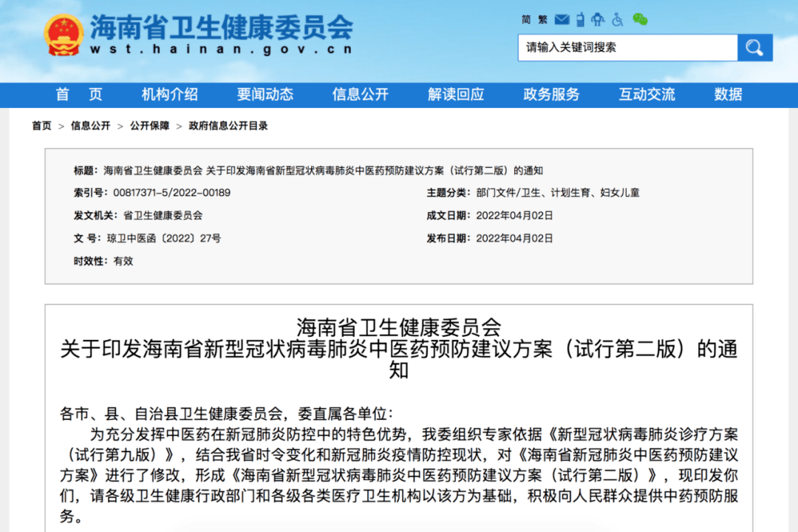Click 成文日期 value 2022年04月02日
798x532 pixels.
pyautogui.click(x=514, y=215)
